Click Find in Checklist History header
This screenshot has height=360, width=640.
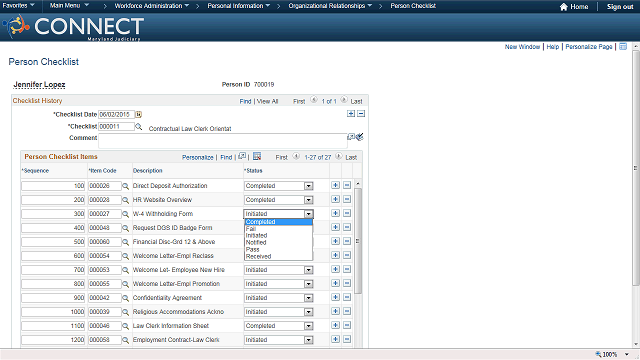(x=245, y=101)
